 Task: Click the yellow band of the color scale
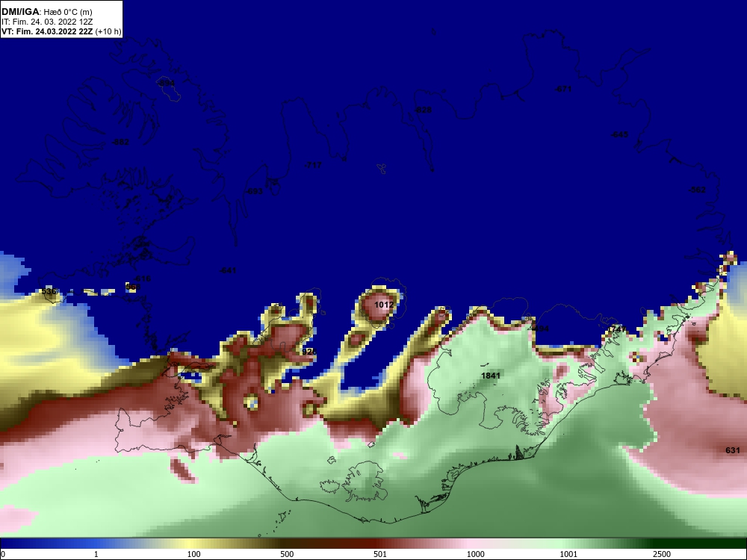click(x=190, y=544)
